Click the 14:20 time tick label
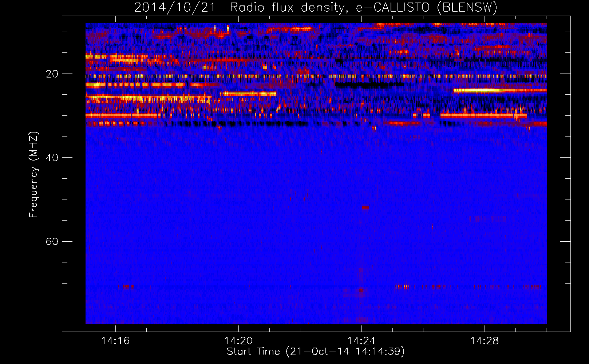589x364 pixels. click(x=238, y=341)
